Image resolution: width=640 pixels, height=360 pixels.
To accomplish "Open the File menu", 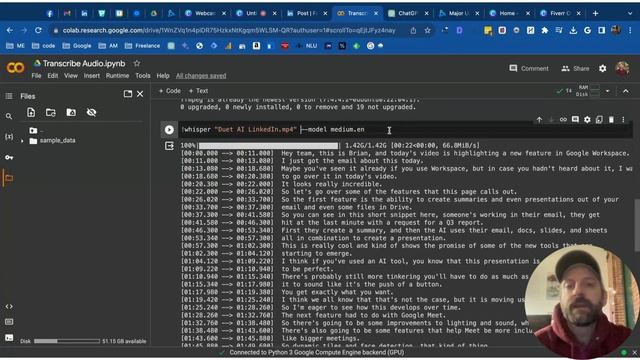I will point(36,76).
